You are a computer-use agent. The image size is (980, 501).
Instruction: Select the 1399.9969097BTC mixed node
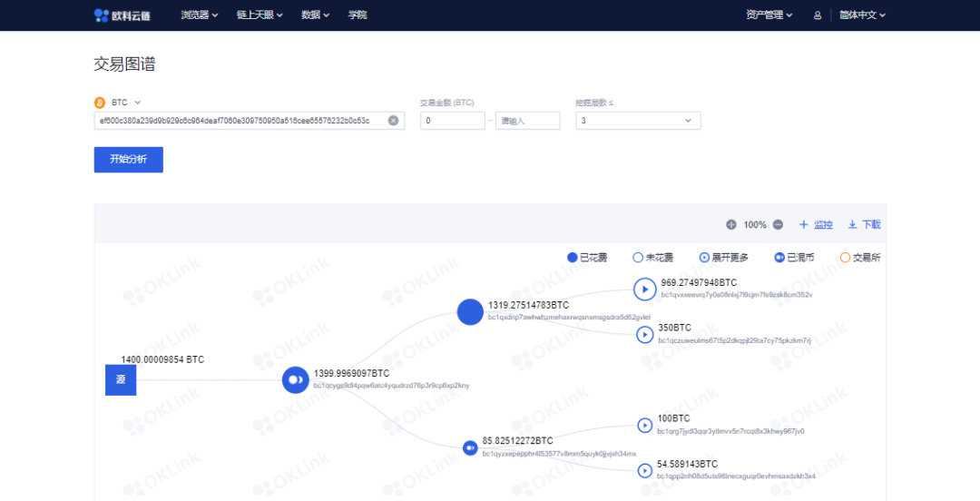pos(296,379)
